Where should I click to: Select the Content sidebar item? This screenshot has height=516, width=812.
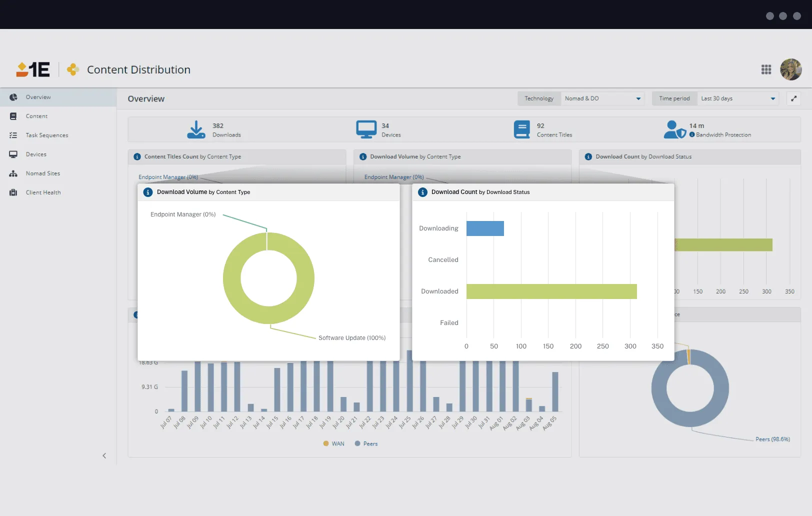tap(36, 116)
